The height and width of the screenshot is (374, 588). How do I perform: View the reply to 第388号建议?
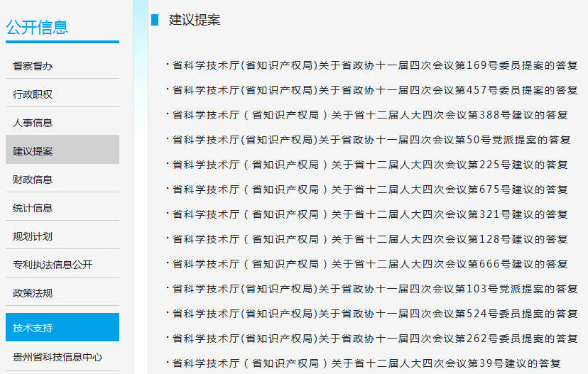tap(370, 115)
